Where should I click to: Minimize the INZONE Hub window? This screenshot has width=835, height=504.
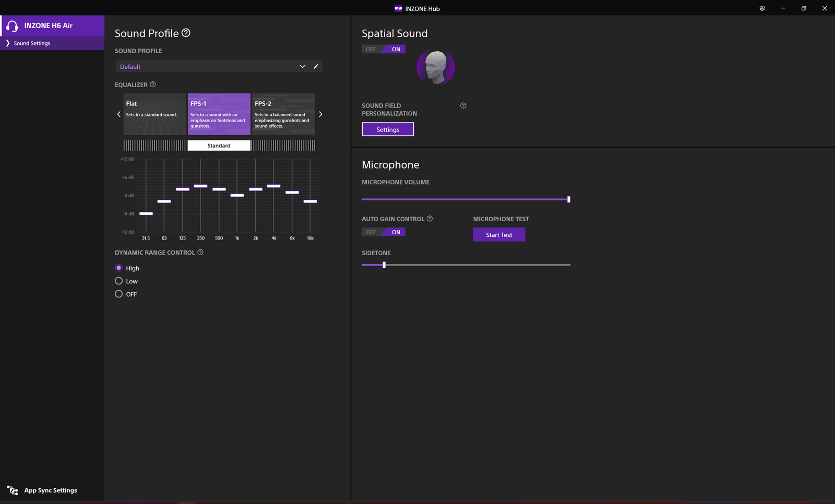tap(783, 8)
